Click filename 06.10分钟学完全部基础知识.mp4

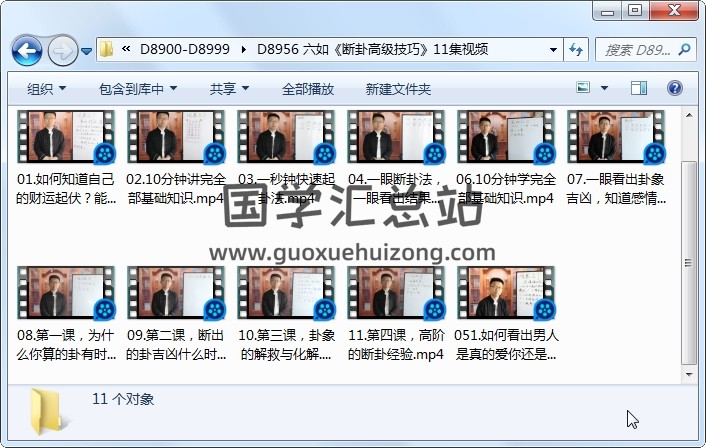click(506, 189)
